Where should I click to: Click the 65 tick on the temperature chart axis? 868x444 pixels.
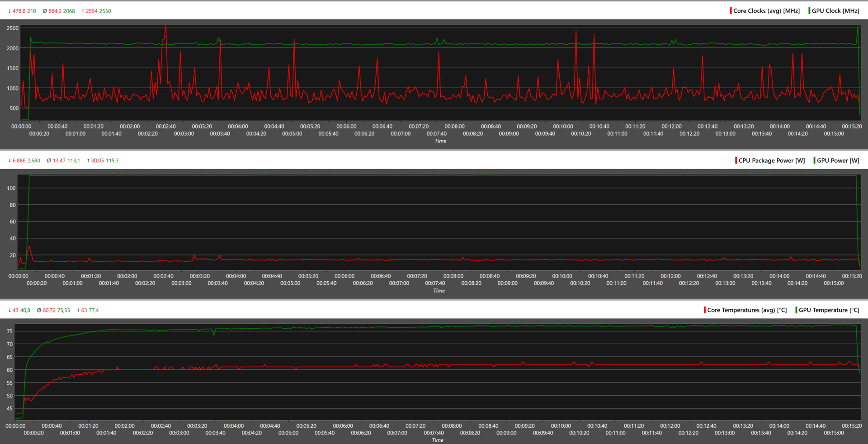click(x=10, y=357)
